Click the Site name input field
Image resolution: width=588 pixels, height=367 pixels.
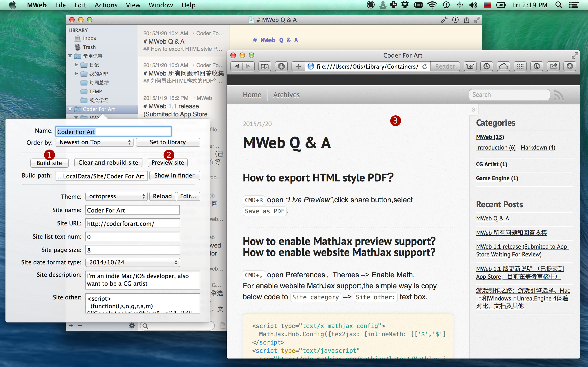click(132, 210)
